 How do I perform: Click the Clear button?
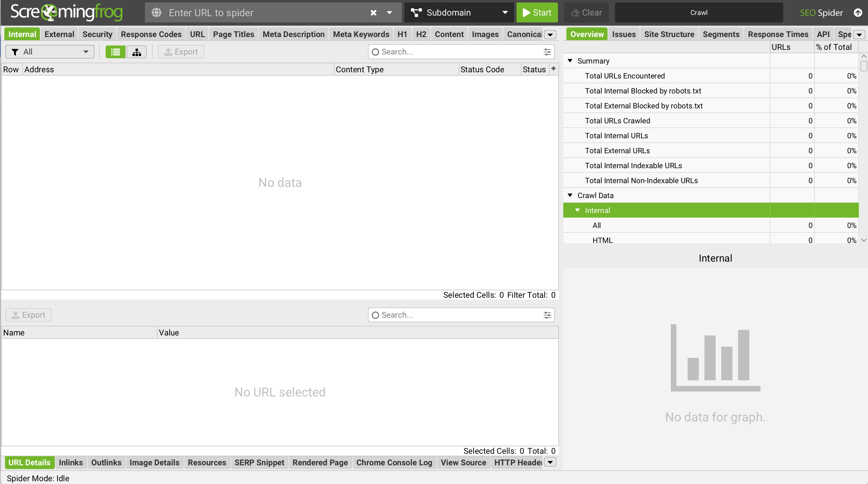587,13
